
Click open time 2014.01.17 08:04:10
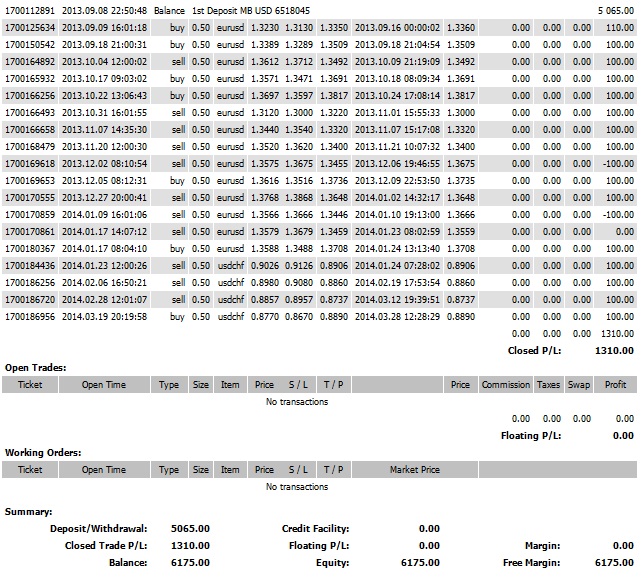tap(104, 249)
